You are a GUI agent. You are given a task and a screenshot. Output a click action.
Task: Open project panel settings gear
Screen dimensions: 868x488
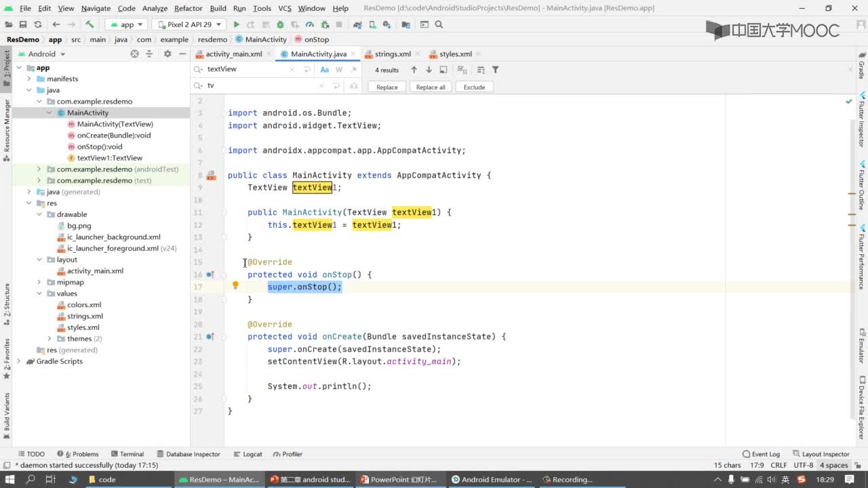click(x=167, y=54)
